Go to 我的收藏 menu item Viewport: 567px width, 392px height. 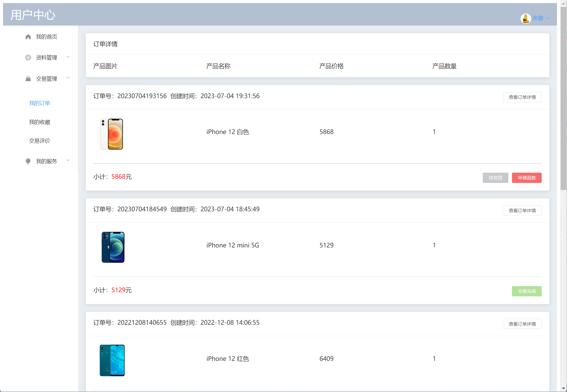[40, 122]
